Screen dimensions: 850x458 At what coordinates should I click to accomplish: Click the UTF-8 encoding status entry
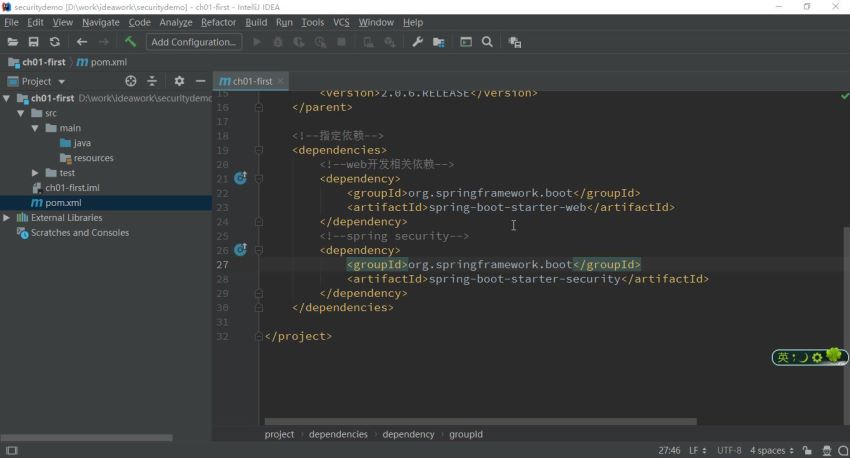(729, 450)
